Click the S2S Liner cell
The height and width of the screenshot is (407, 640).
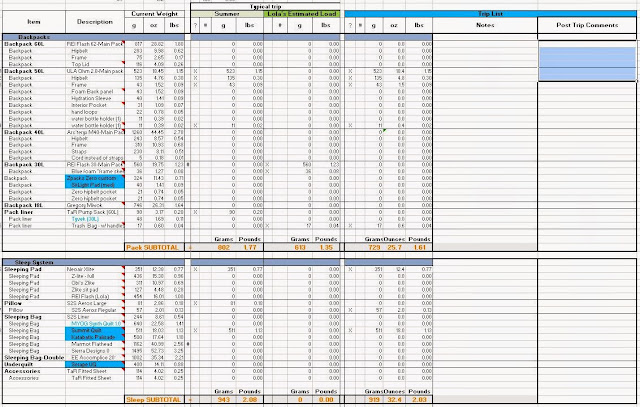(95, 317)
